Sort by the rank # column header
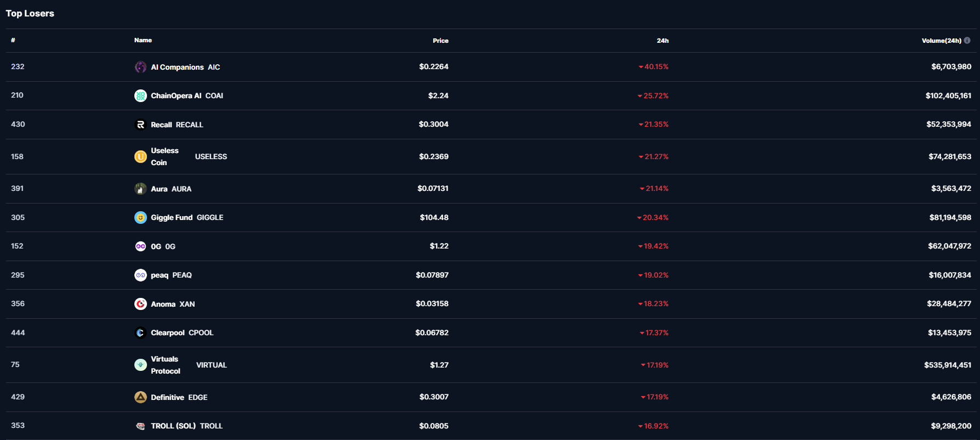Viewport: 980px width, 440px height. click(x=13, y=40)
